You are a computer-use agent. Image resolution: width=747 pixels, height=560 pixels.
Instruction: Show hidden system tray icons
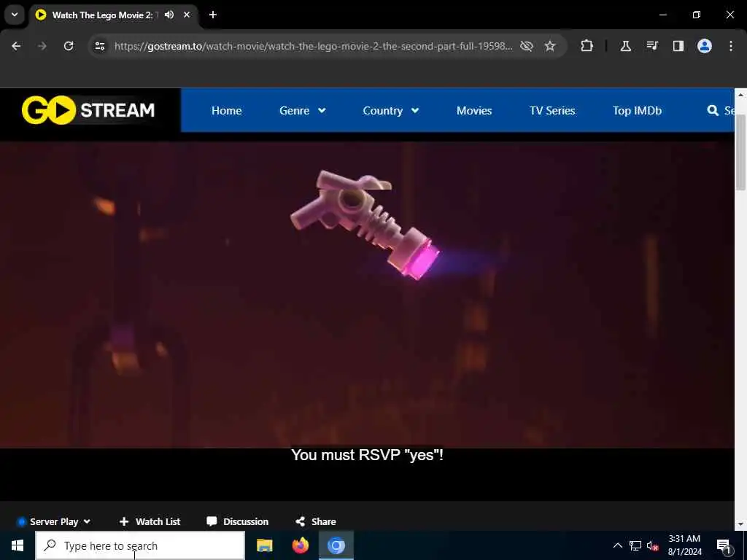(x=617, y=545)
